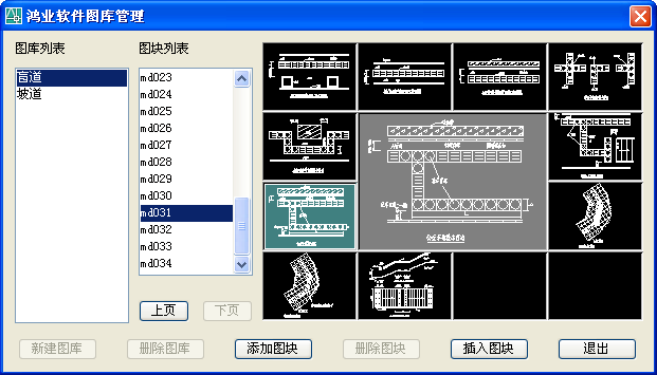Select the 坡道 library in the list
Screen dimensions: 657x375
(x=72, y=94)
